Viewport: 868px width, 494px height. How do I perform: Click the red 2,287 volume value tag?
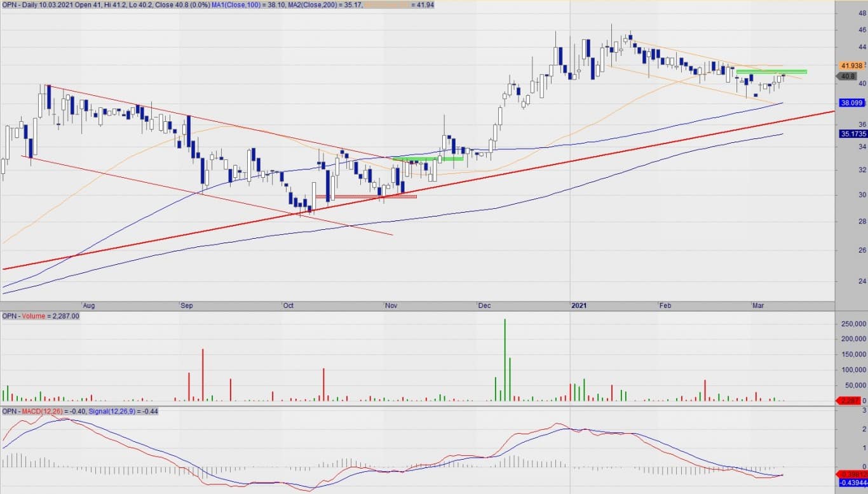point(851,401)
